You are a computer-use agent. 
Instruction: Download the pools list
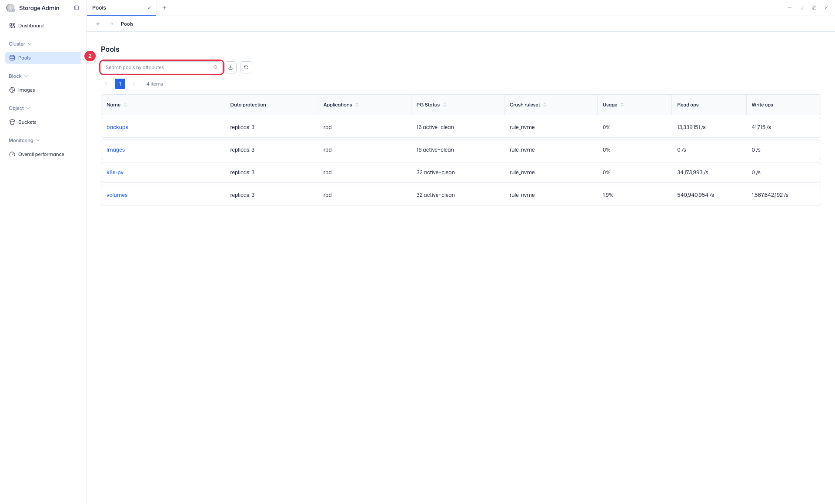[230, 67]
